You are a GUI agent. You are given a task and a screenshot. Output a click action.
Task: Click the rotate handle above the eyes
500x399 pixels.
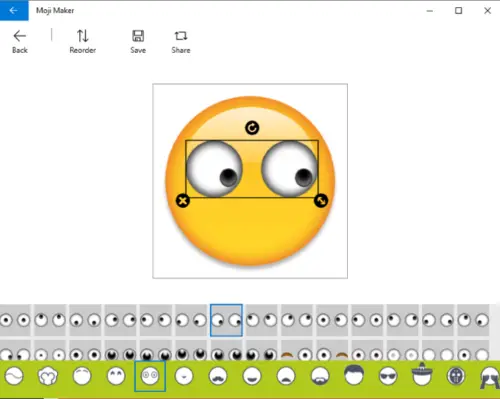pyautogui.click(x=252, y=128)
